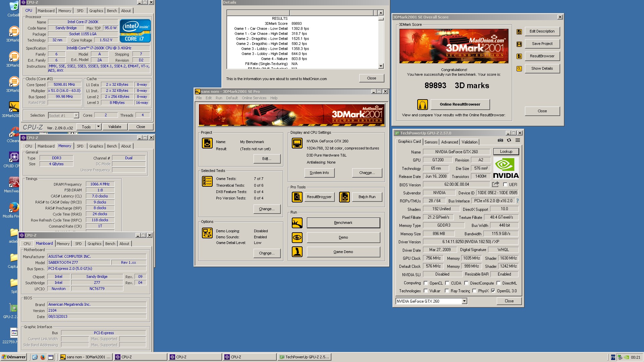Click the Display and CPU Settings monitor icon
The image size is (644, 362).
(x=297, y=143)
